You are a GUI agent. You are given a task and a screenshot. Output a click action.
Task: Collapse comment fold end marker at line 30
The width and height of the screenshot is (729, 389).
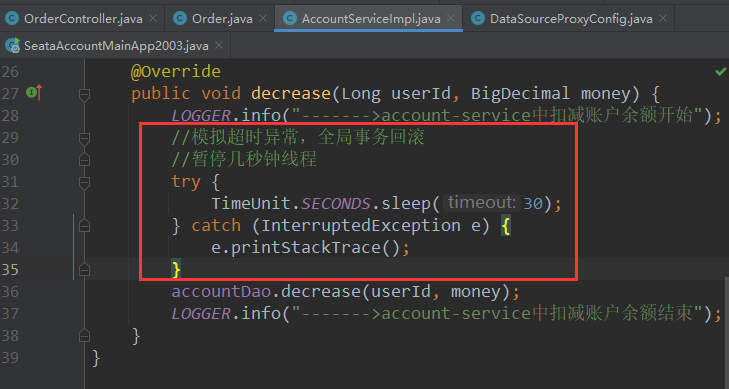click(84, 160)
